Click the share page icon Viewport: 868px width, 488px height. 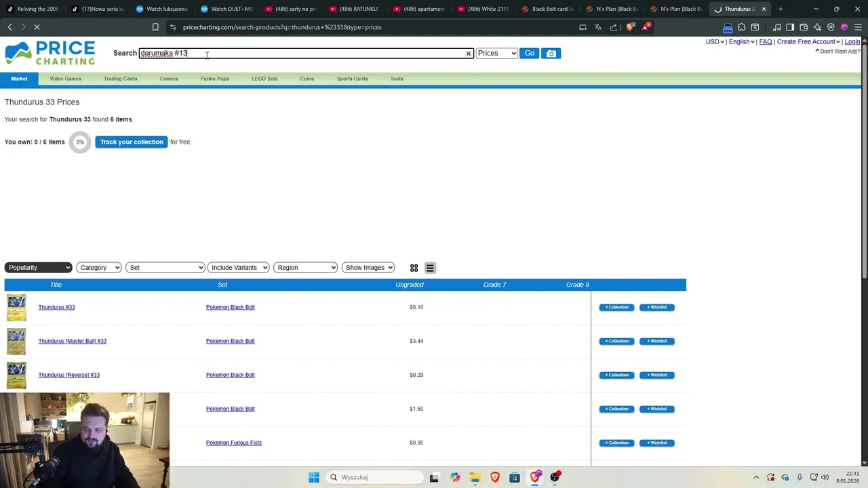[x=614, y=27]
